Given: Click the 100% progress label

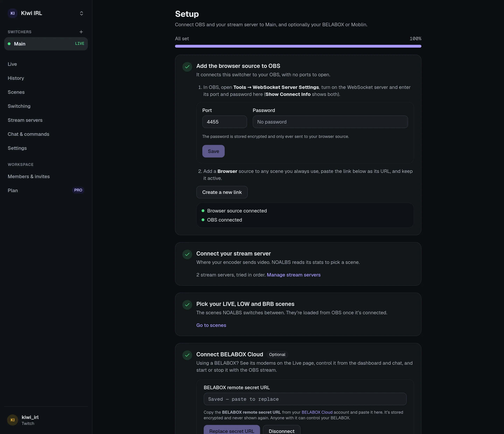Looking at the screenshot, I should (415, 39).
